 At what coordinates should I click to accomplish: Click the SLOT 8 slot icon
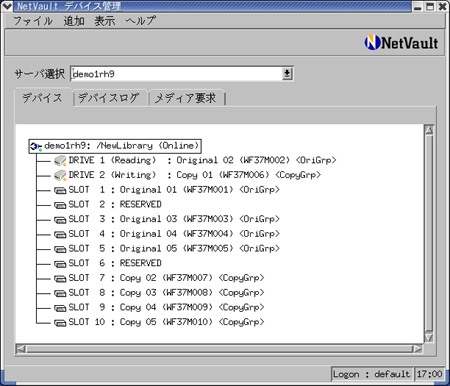60,293
